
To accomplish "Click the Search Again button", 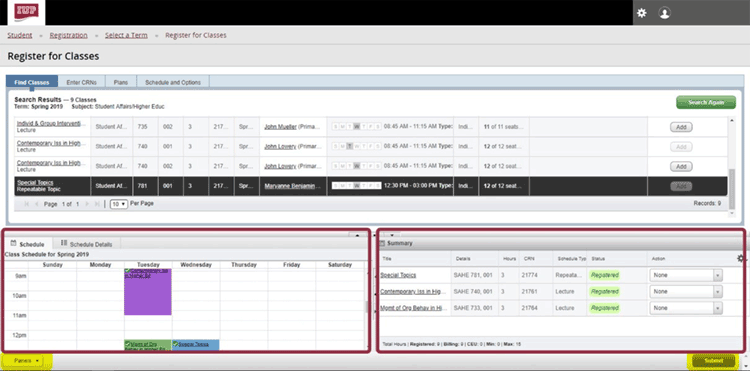I will 706,102.
